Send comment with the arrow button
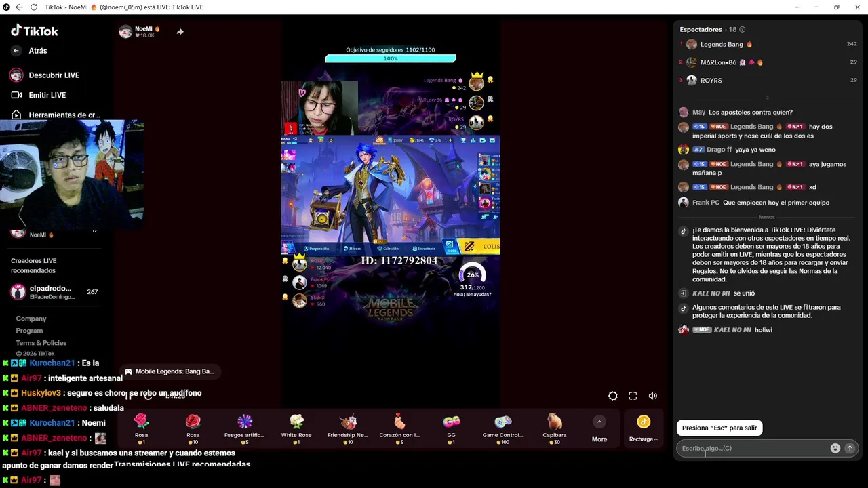This screenshot has width=868, height=488. (850, 448)
